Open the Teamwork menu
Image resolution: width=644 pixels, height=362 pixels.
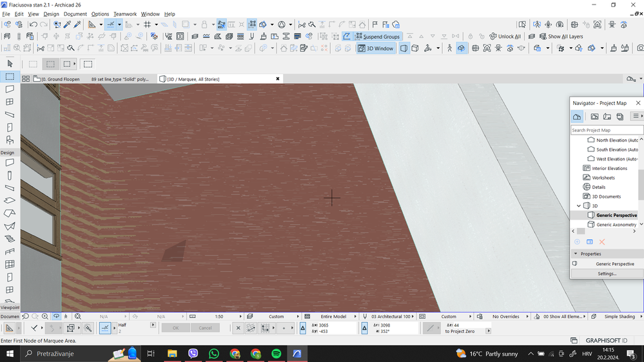point(125,14)
